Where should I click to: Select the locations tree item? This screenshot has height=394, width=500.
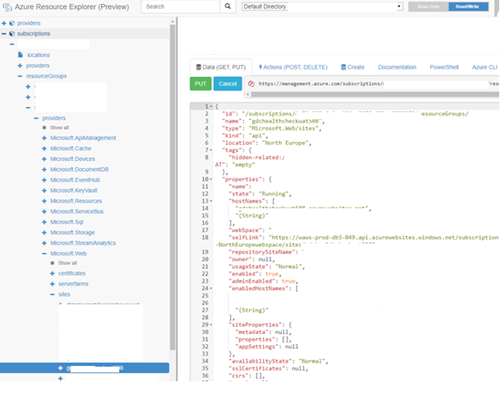click(38, 55)
